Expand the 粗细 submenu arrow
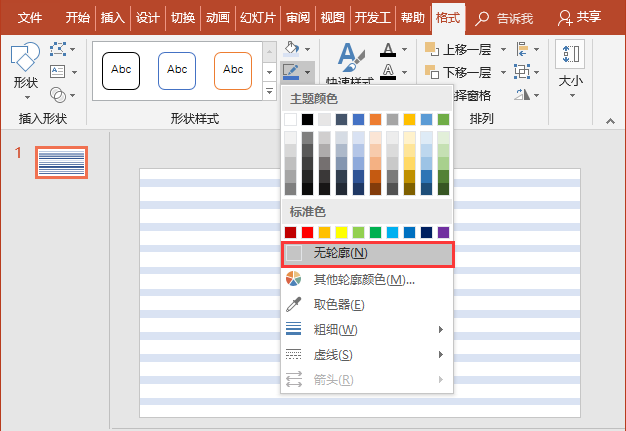 pyautogui.click(x=441, y=329)
